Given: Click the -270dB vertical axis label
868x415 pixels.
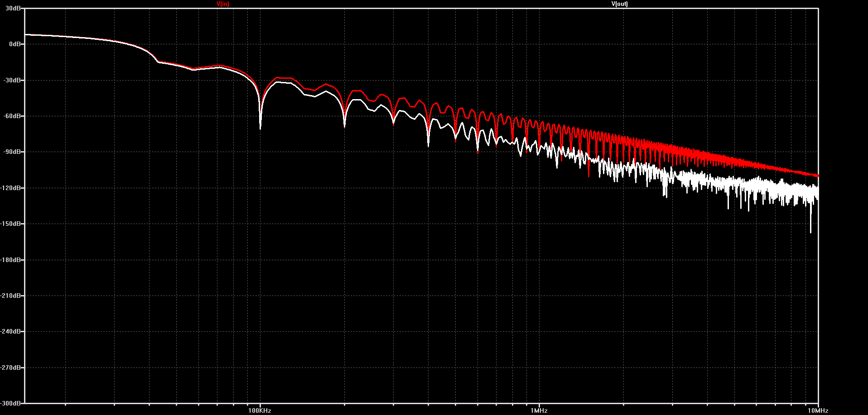Looking at the screenshot, I should tap(11, 367).
